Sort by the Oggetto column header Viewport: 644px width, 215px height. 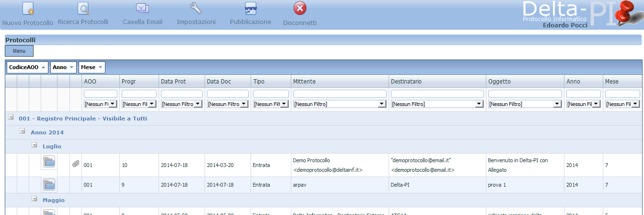tap(525, 82)
